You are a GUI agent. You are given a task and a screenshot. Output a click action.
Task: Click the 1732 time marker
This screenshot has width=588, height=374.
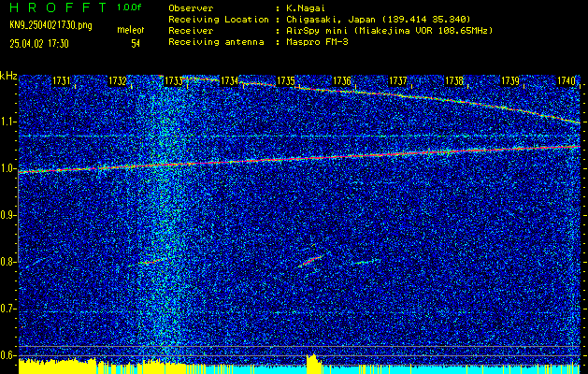click(118, 81)
